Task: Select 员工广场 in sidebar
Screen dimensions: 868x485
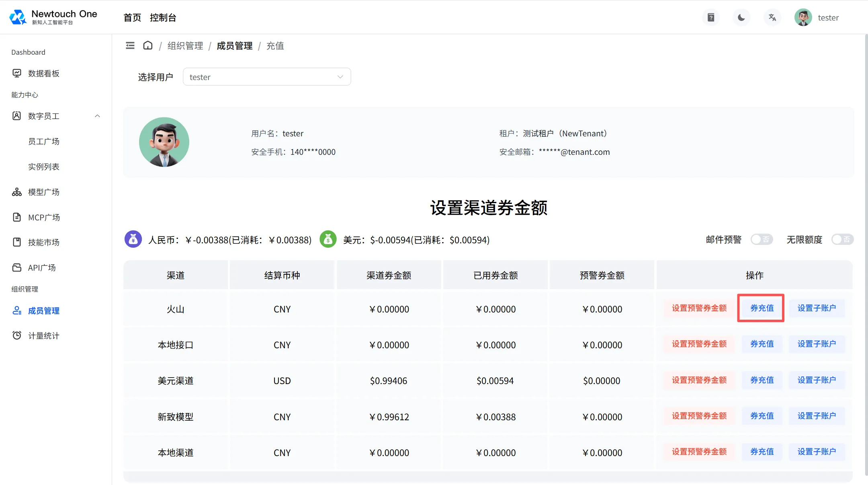Action: pyautogui.click(x=44, y=141)
